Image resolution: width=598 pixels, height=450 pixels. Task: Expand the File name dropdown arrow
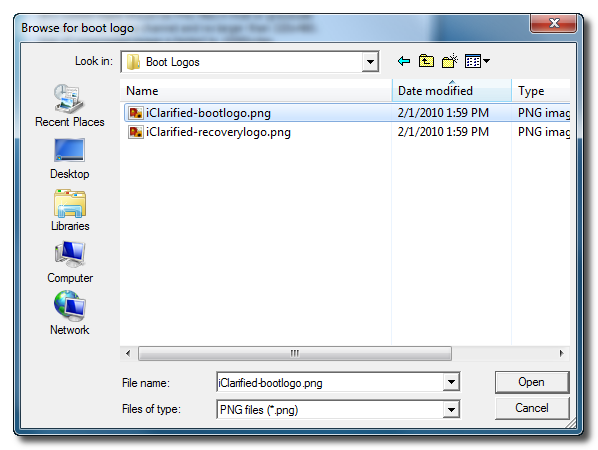click(451, 382)
